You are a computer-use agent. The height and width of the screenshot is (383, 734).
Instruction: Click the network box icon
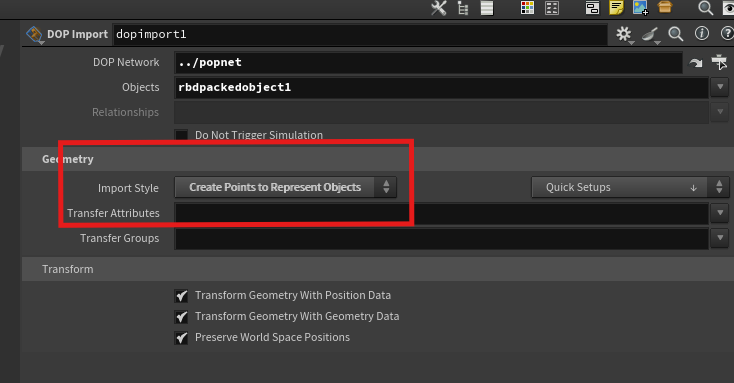(x=593, y=8)
